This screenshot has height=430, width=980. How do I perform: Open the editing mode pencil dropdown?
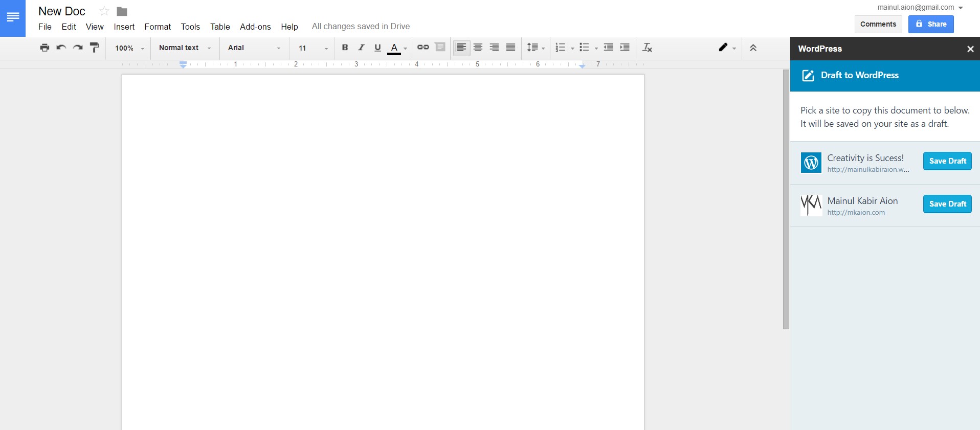pos(727,48)
